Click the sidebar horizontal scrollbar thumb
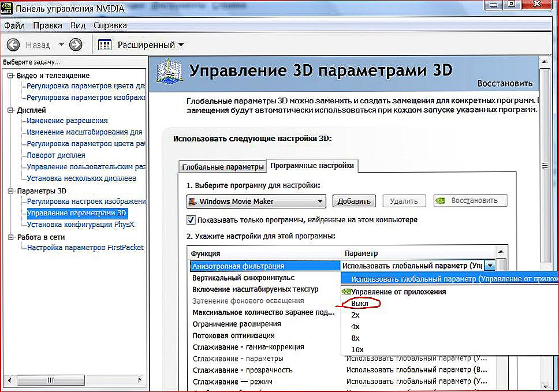The width and height of the screenshot is (559, 392). [x=51, y=380]
